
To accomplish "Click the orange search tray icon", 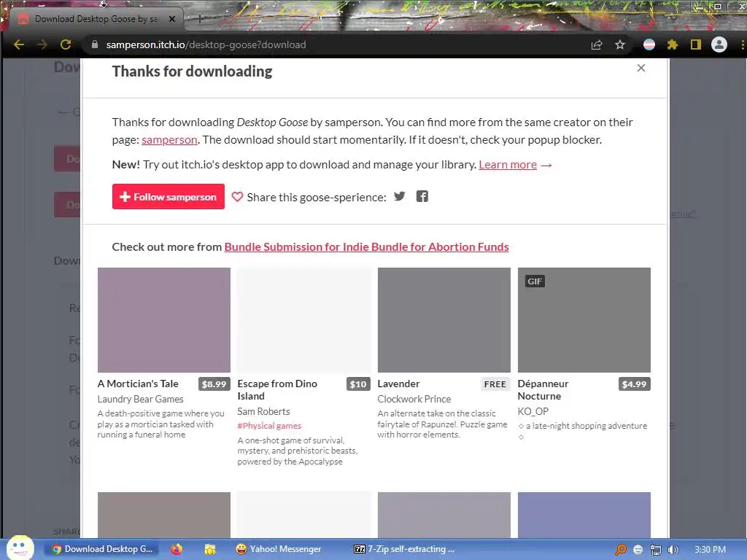I will [620, 550].
